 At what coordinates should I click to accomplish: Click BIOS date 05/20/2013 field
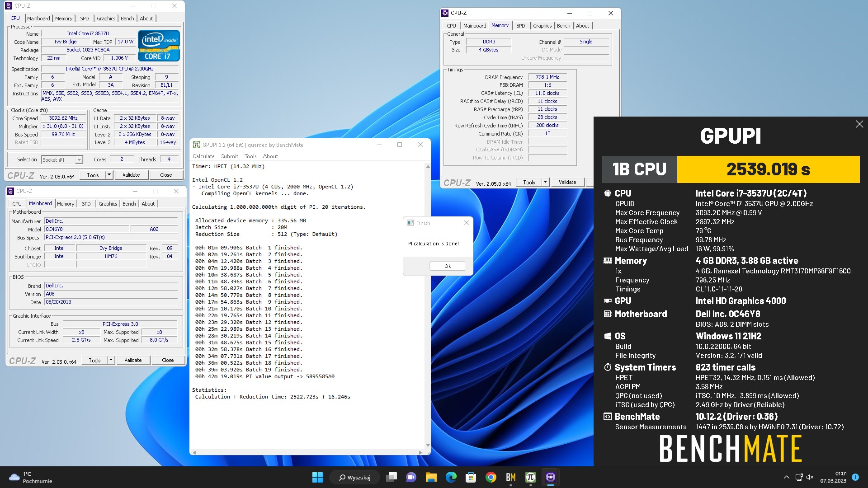pyautogui.click(x=111, y=302)
